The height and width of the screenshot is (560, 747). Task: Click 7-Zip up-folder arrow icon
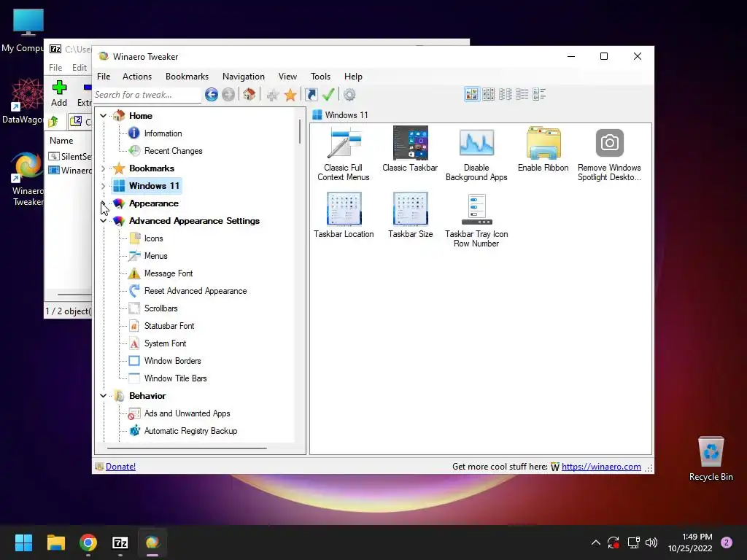coord(53,122)
